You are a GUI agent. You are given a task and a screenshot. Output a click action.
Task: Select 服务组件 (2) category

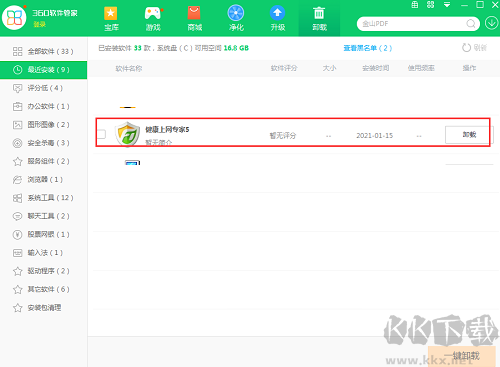point(43,161)
